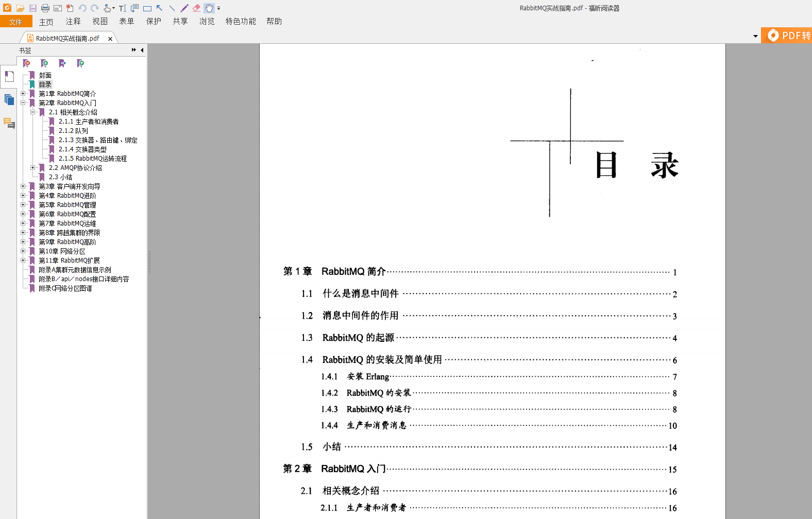Click the set bookmark destination icon

[x=62, y=63]
